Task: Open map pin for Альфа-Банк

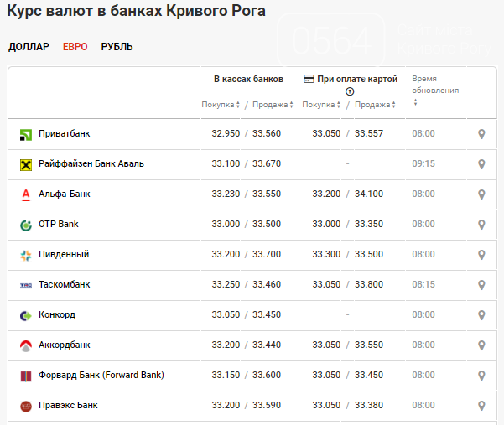Action: pos(481,194)
